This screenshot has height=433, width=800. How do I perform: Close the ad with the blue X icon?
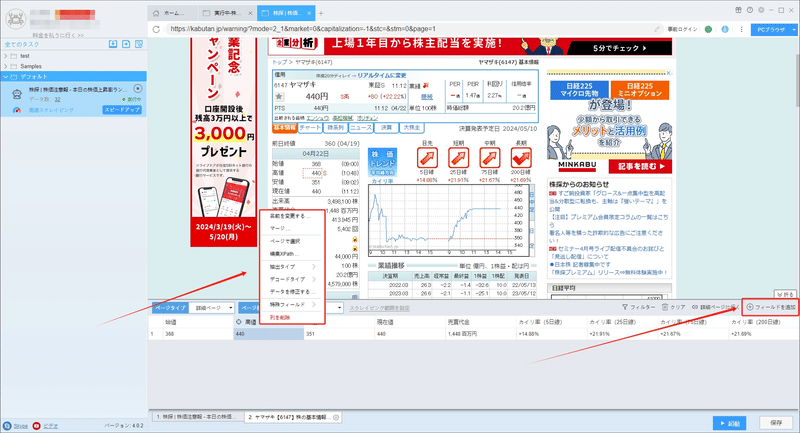(669, 73)
